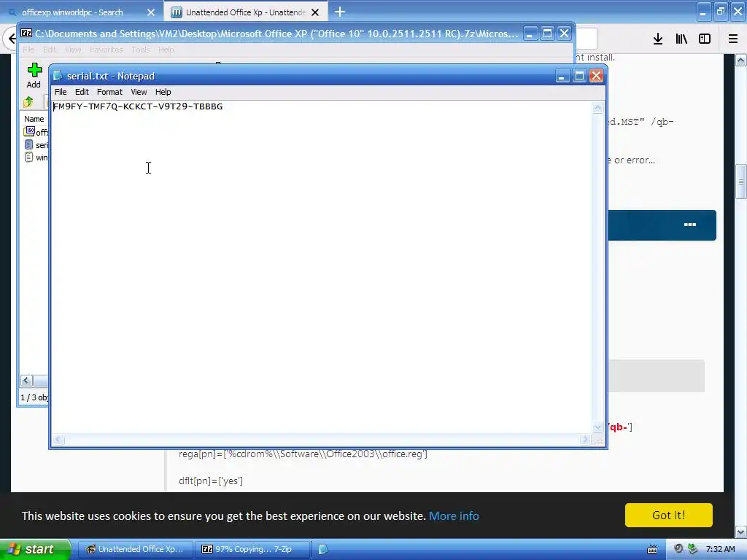Open Windows start menu
Viewport: 747px width, 560px height.
tap(35, 549)
